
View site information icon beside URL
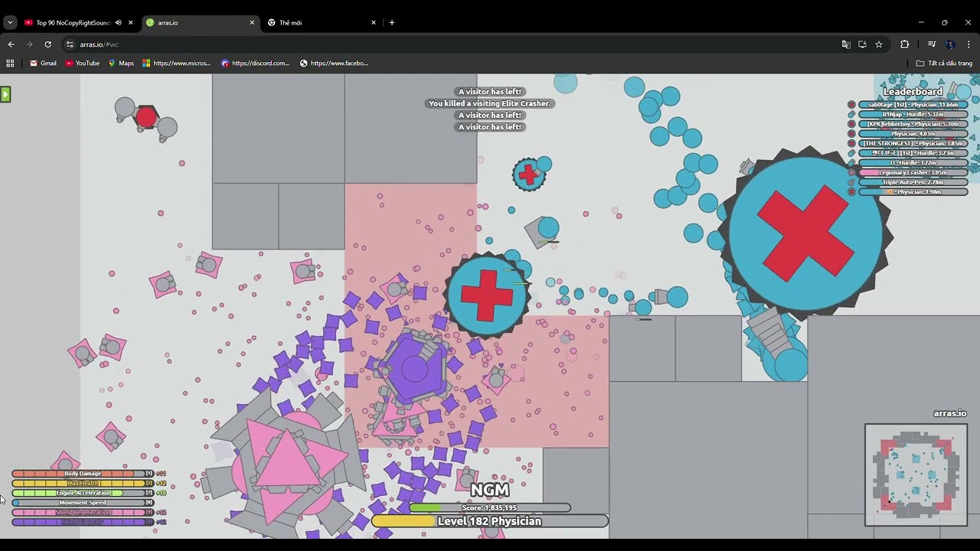[70, 44]
